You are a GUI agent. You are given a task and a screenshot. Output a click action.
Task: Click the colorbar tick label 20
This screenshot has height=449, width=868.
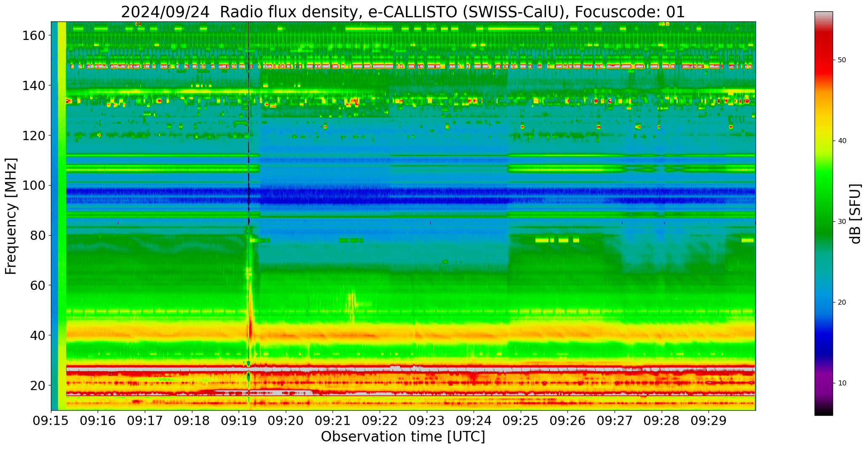(x=842, y=302)
